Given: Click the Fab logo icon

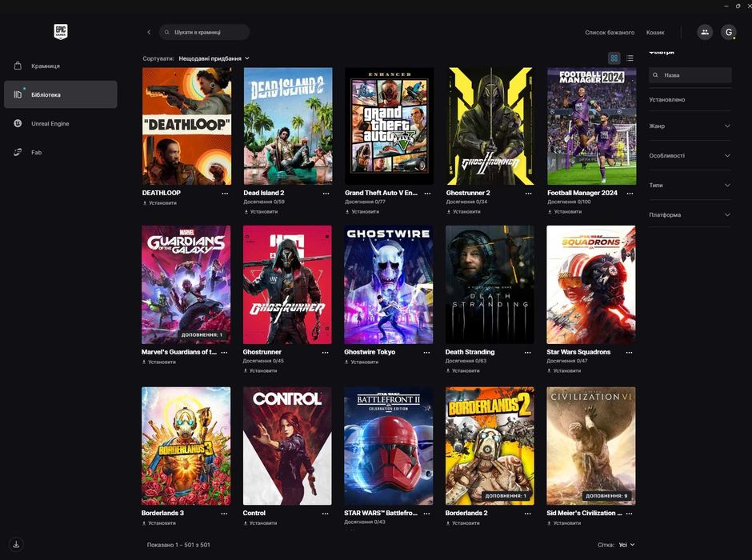Looking at the screenshot, I should coord(18,152).
